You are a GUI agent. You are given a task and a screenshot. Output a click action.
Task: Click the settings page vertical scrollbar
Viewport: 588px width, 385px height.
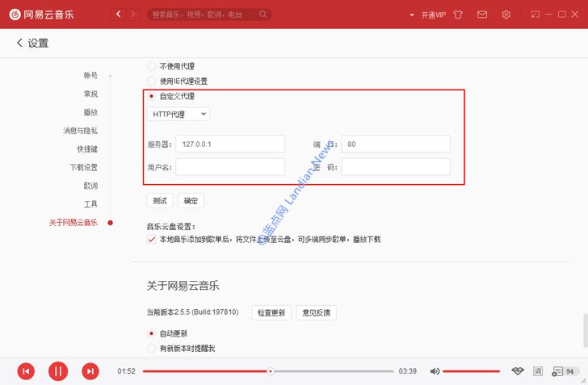(x=586, y=331)
